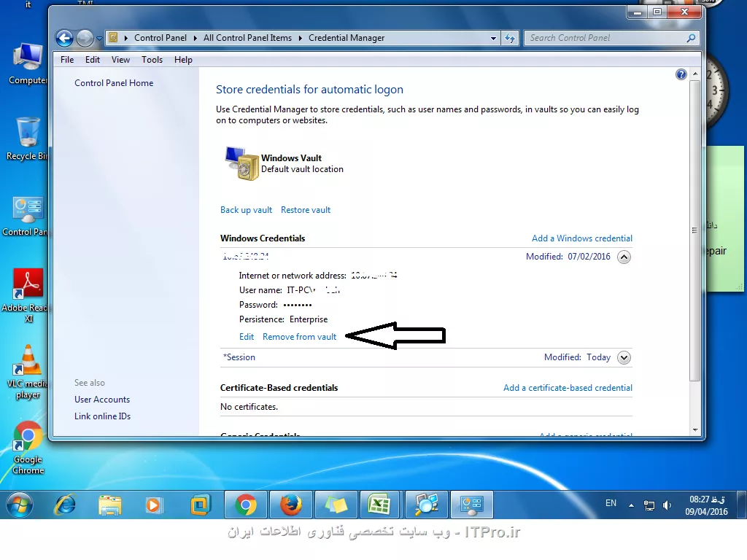Click Add a certificate-based credential
747x560 pixels.
[568, 388]
